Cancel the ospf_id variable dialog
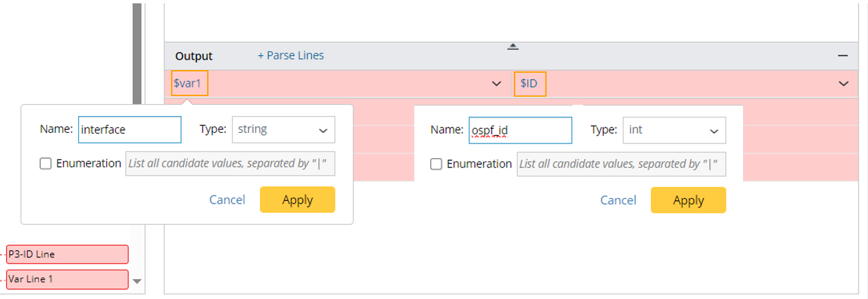868x299 pixels. pos(618,200)
